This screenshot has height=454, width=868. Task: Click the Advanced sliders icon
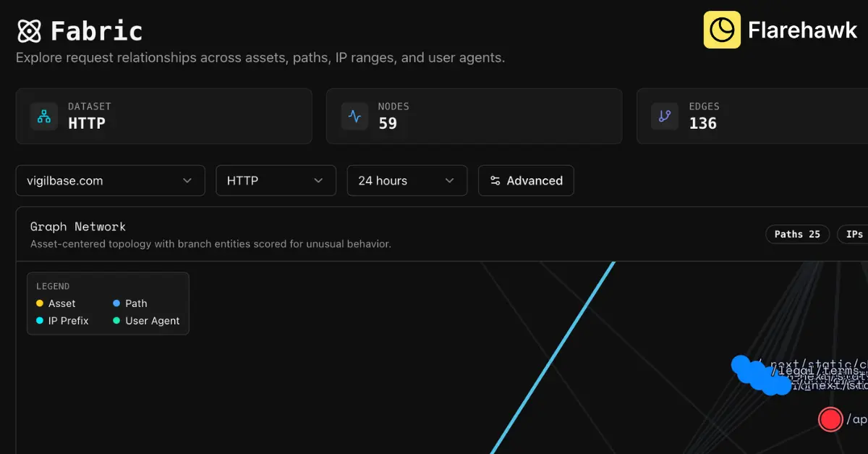495,181
